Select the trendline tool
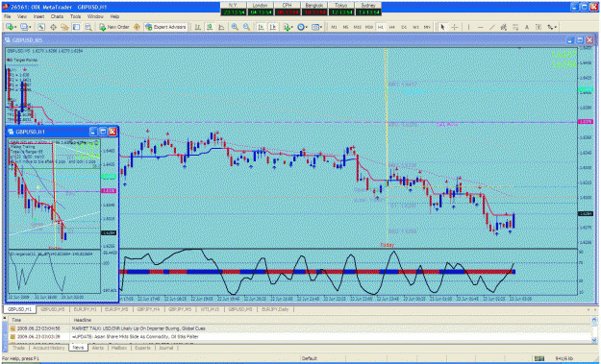The width and height of the screenshot is (601, 364). point(491,27)
